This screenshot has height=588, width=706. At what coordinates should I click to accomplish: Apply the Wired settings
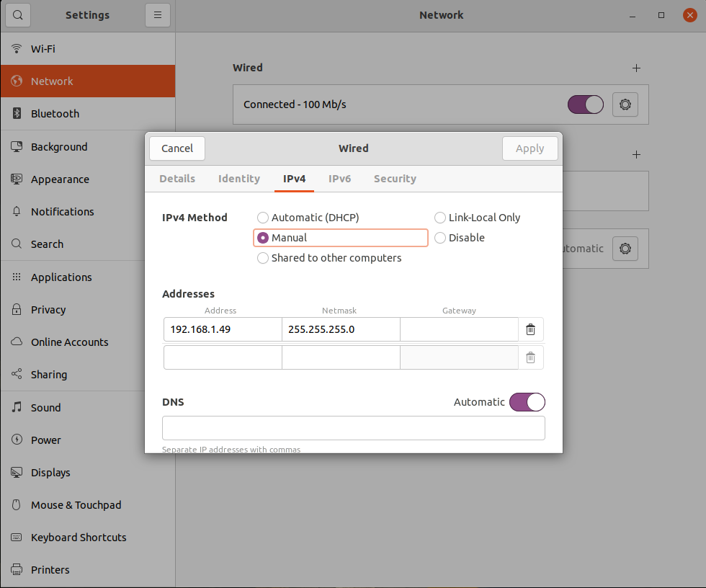point(530,148)
